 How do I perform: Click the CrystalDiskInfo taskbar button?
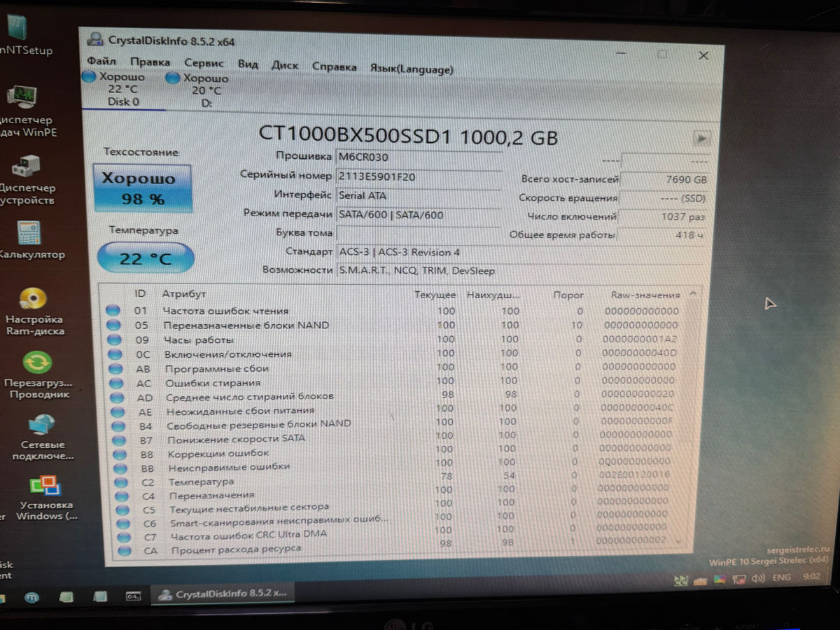click(222, 594)
